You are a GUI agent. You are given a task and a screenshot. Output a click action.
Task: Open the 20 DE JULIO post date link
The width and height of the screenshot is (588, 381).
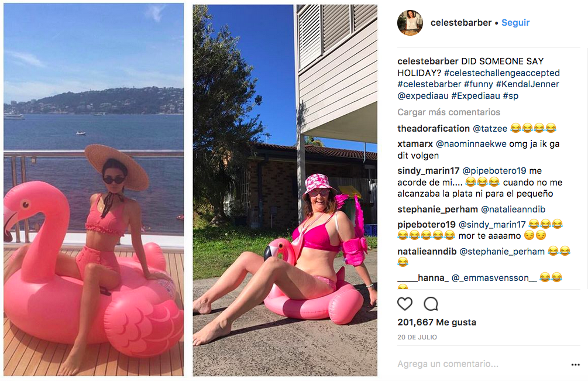pos(417,337)
